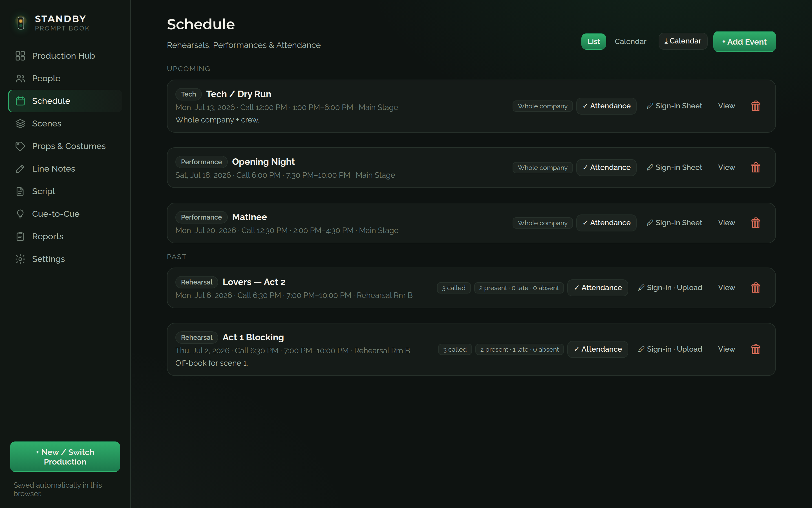Viewport: 812px width, 508px height.
Task: Click '2 present · 1 late · 0 absent' badge
Action: click(519, 349)
